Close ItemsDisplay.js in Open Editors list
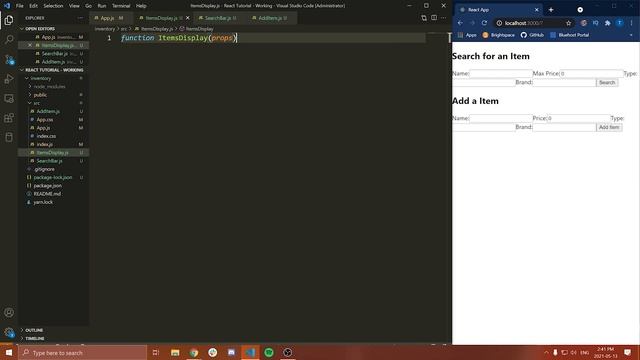This screenshot has width=640, height=360. click(x=30, y=45)
